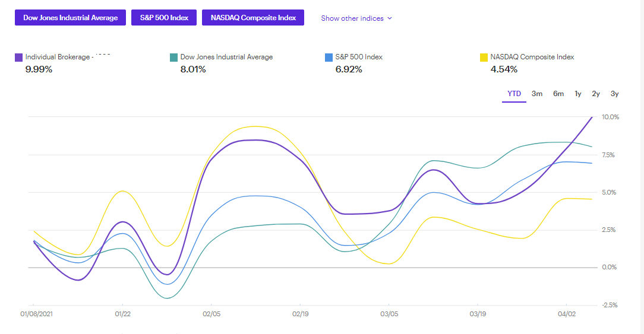Screen dimensions: 644x334
Task: Click the 6.92% S&P 500 return value
Action: pyautogui.click(x=349, y=69)
